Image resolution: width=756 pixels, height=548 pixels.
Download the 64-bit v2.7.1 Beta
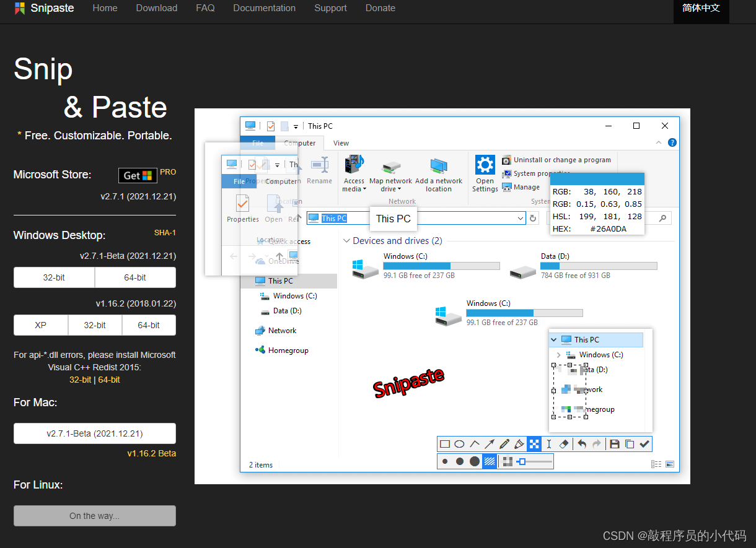[135, 277]
